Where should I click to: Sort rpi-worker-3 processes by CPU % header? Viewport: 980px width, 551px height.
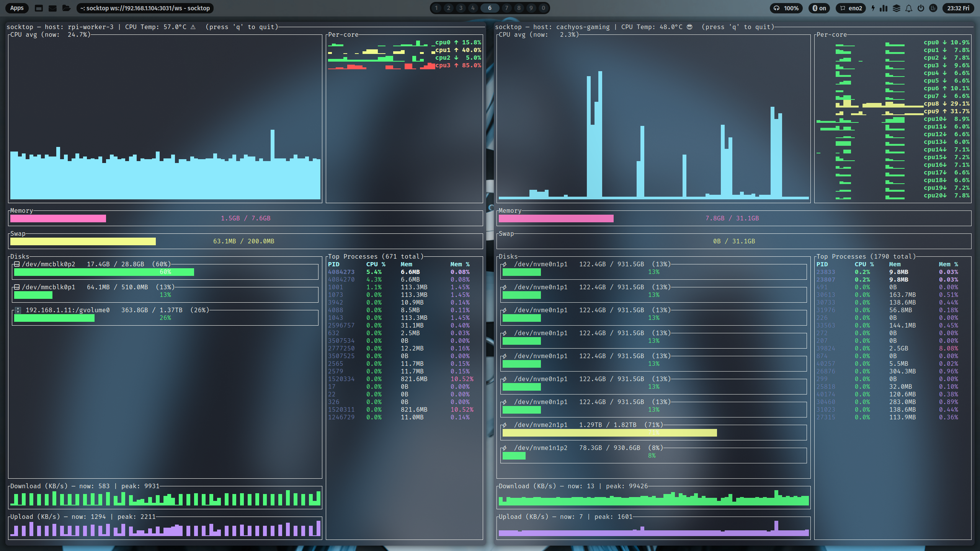point(376,264)
